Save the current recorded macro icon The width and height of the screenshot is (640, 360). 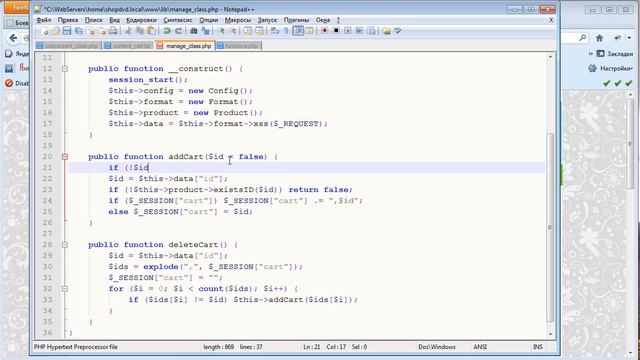coord(371,31)
